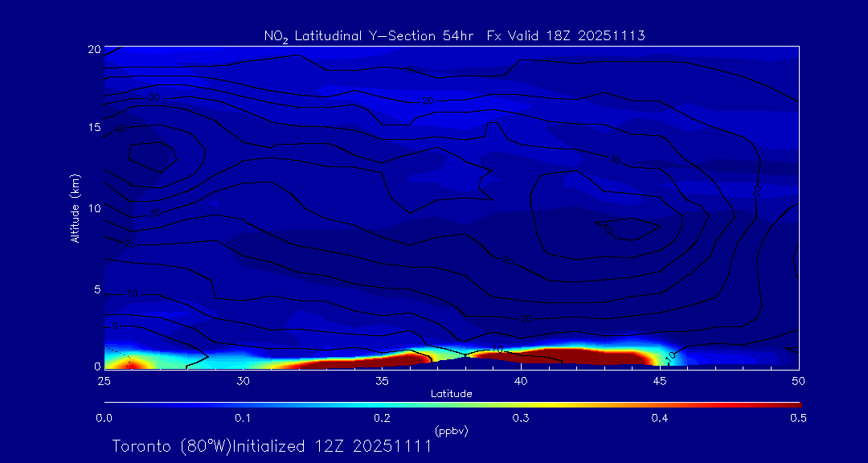This screenshot has width=868, height=463.
Task: Click the 'Latitude' x-axis label
Action: (x=451, y=394)
